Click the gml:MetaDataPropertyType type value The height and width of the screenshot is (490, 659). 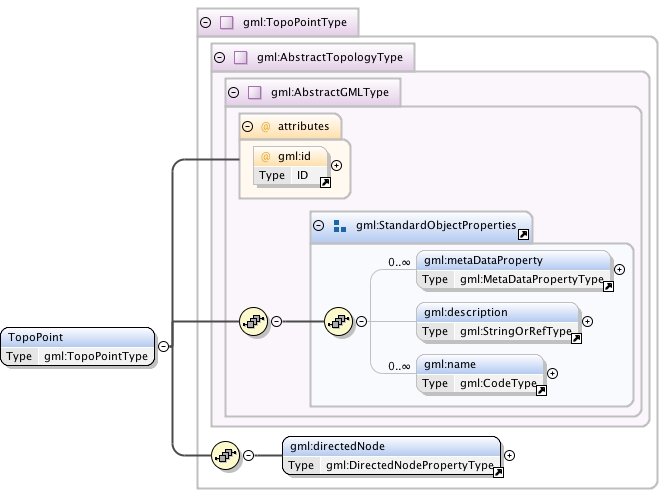532,279
